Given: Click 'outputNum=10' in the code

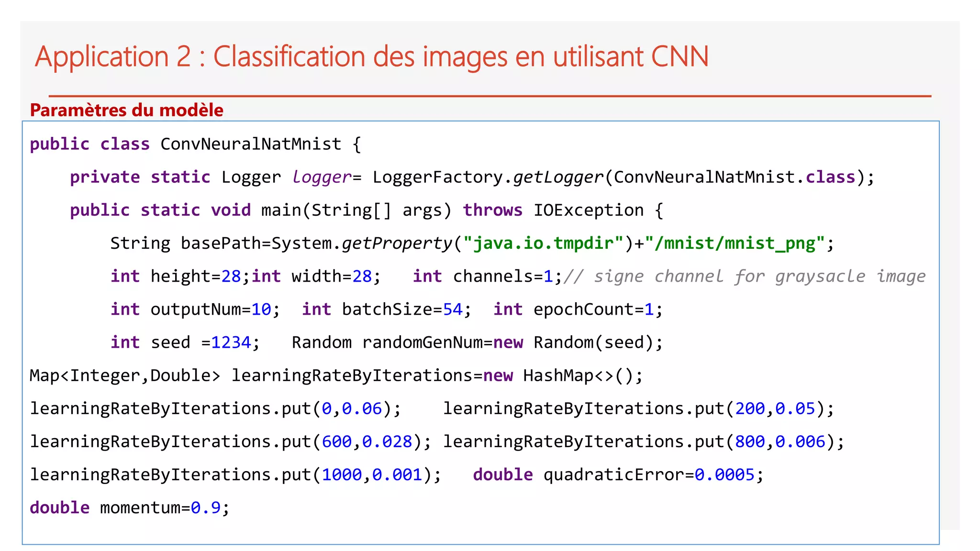Looking at the screenshot, I should click(x=211, y=309).
